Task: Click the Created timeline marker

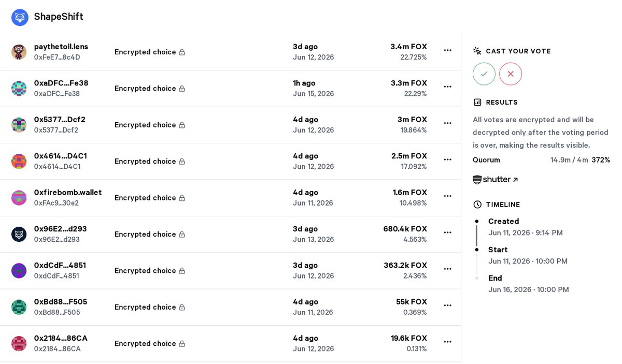Action: [477, 221]
